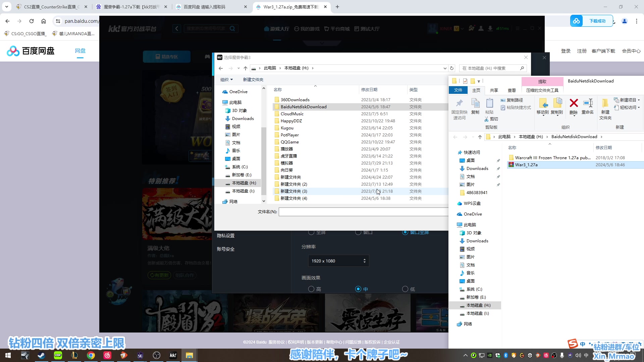The width and height of the screenshot is (644, 362).
Task: Click 新建文件夹 in the file dialog
Action: [x=253, y=79]
